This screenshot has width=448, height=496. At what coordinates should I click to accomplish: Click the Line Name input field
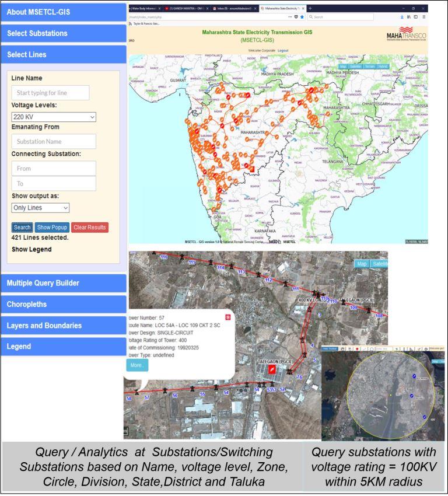pos(51,93)
